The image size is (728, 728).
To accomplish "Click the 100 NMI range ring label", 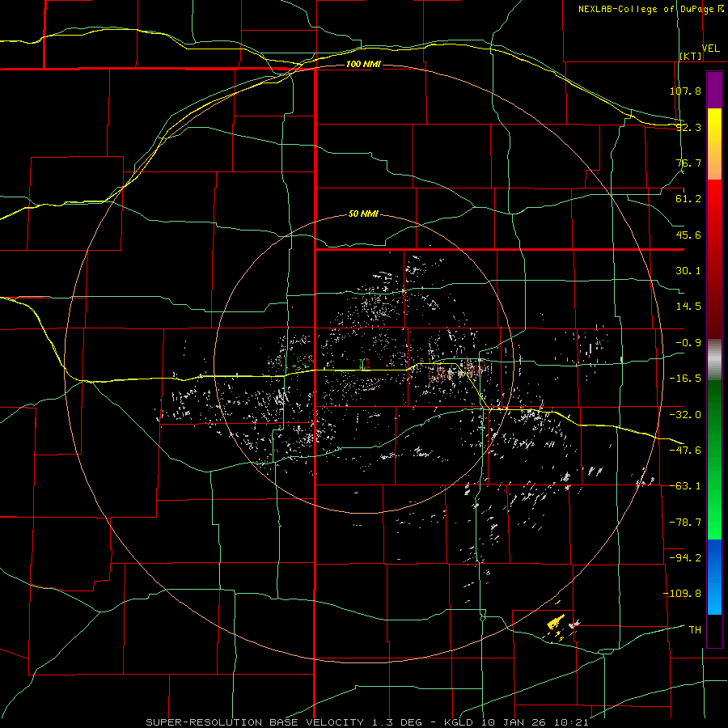I will click(x=363, y=64).
